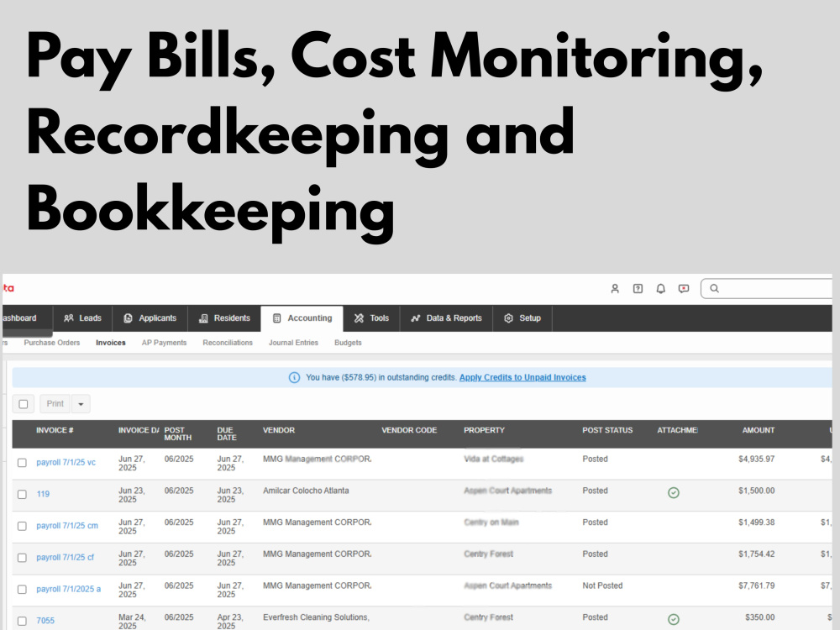Viewport: 840px width, 630px height.
Task: Click attachment checkmark for invoice 7055
Action: [x=674, y=619]
